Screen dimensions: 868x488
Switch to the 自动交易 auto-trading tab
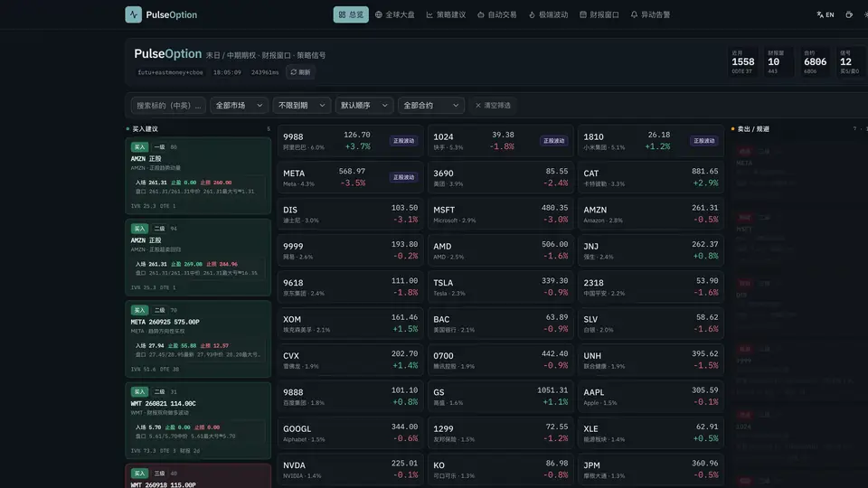[x=497, y=15]
